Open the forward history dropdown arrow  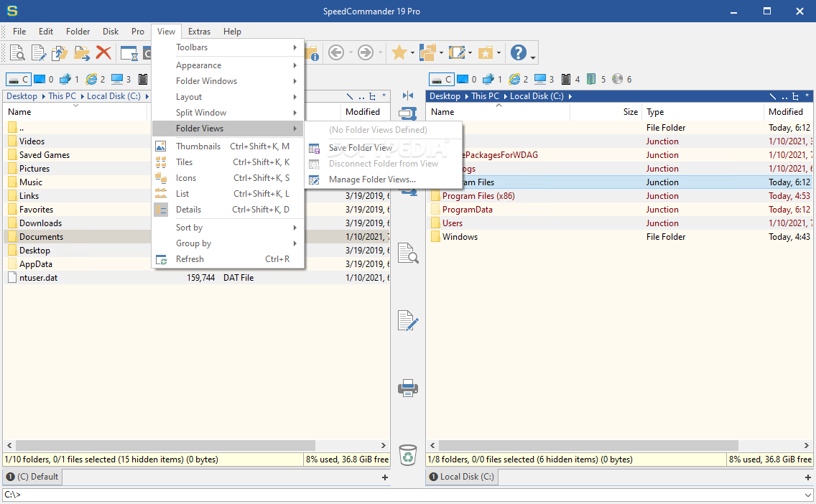point(381,52)
